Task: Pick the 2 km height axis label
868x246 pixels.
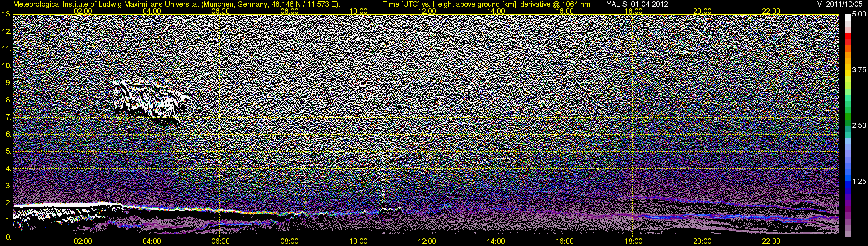Action: pos(8,203)
